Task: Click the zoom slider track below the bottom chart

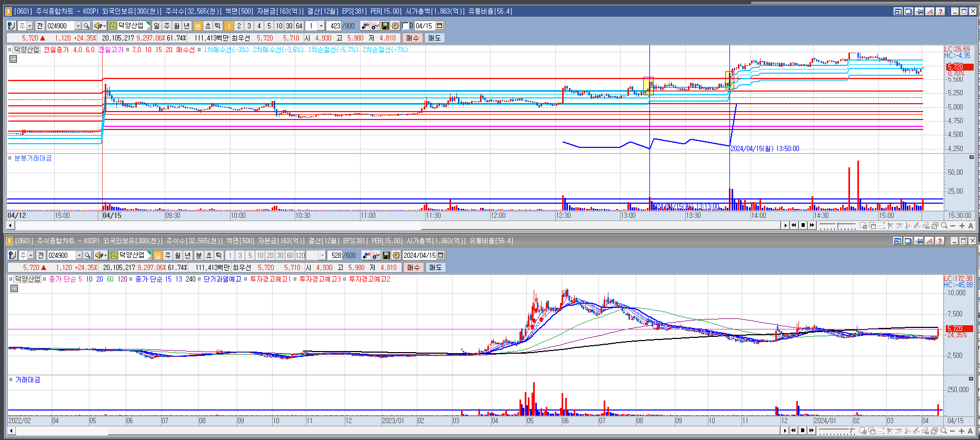Action: [838, 431]
